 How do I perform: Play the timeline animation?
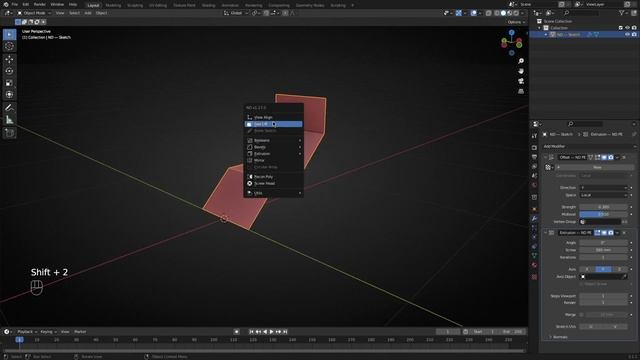271,332
